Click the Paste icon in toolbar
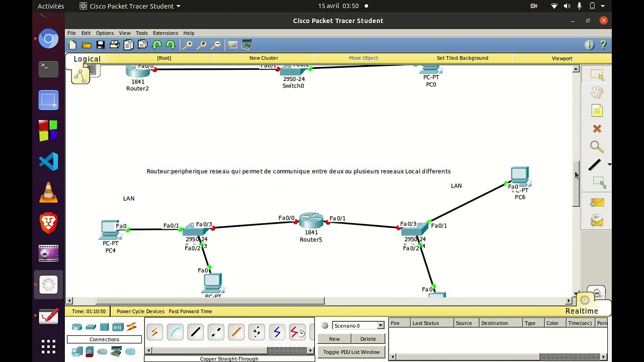This screenshot has height=362, width=644. (142, 45)
